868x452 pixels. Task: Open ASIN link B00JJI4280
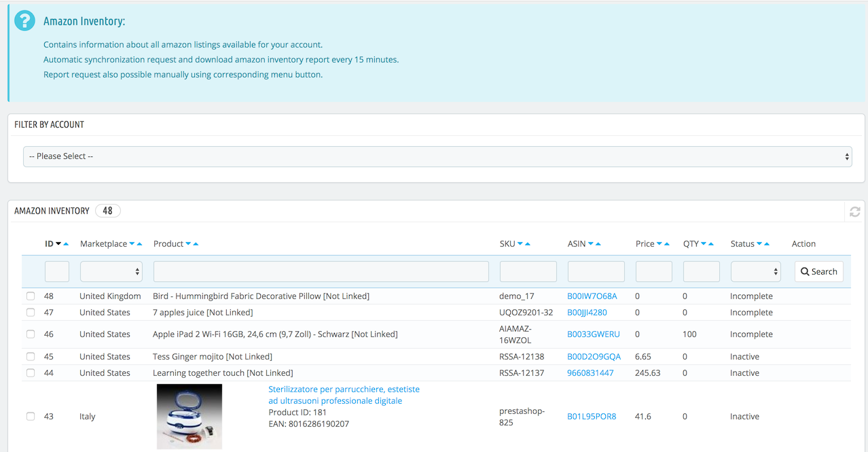pos(587,313)
